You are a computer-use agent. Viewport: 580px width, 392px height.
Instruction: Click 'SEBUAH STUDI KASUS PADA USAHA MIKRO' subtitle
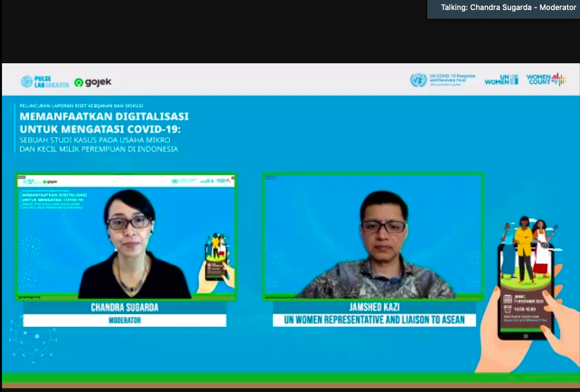pyautogui.click(x=95, y=140)
